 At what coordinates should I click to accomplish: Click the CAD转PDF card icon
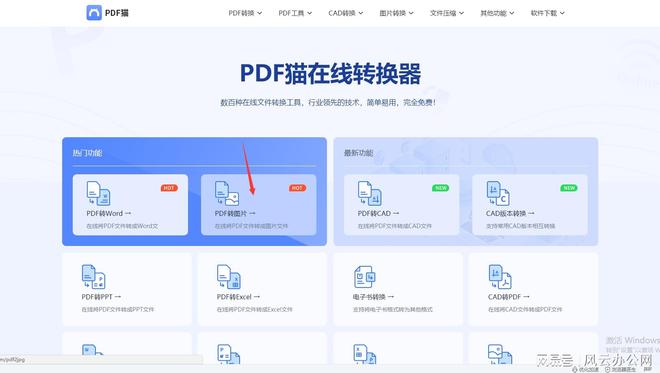pyautogui.click(x=500, y=277)
